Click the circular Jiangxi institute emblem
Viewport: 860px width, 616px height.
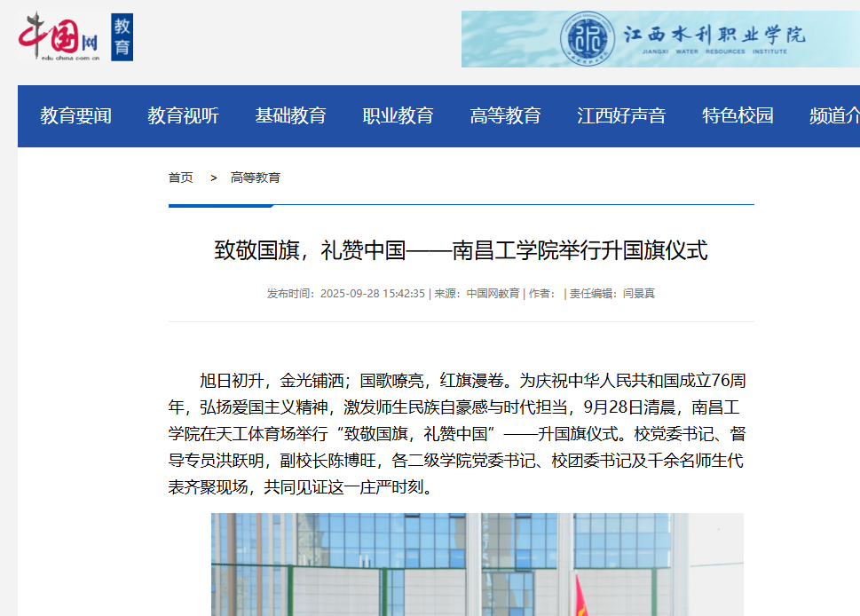click(587, 38)
